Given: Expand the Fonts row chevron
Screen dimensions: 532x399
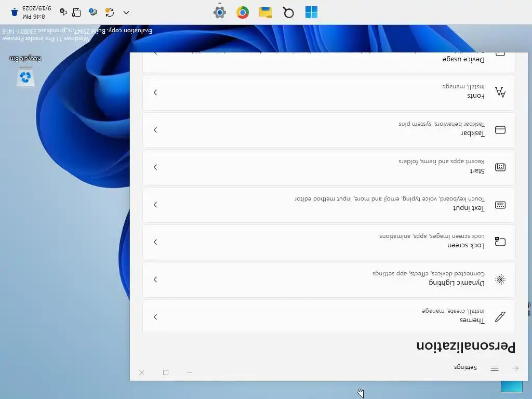Looking at the screenshot, I should click(x=155, y=92).
